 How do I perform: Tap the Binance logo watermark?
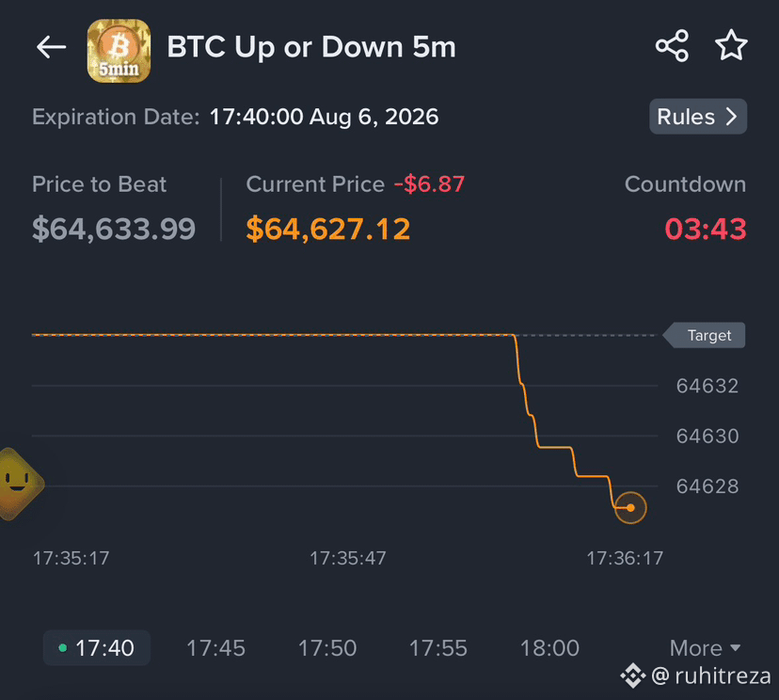633,676
